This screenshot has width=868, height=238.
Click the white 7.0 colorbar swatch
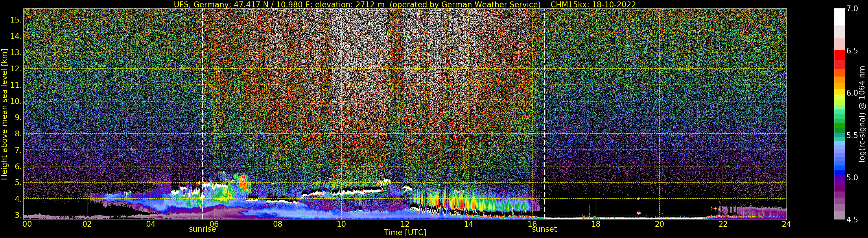839,17
